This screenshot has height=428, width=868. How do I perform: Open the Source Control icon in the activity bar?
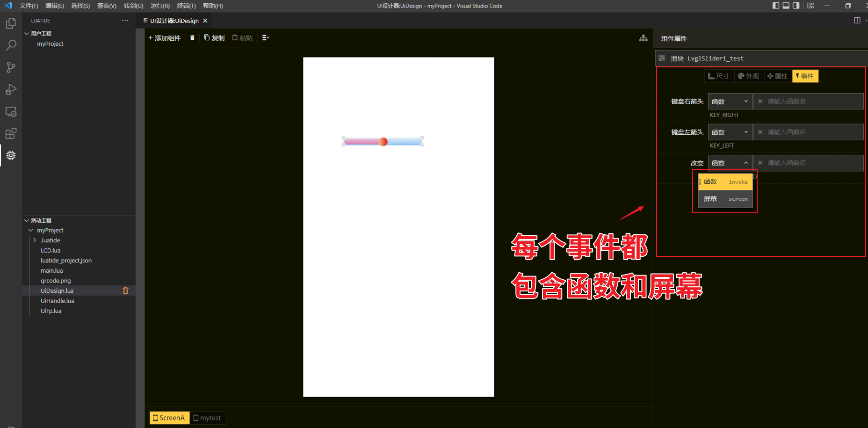tap(10, 67)
